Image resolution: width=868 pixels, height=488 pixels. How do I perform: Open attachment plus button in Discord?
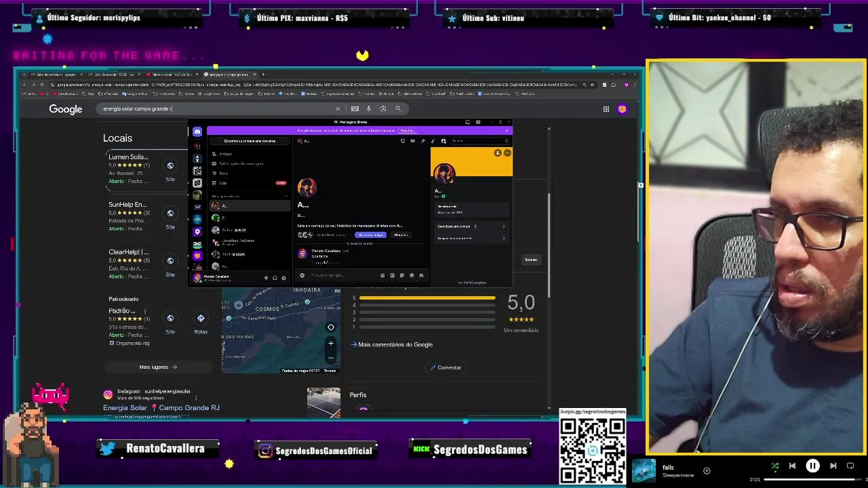coord(302,275)
